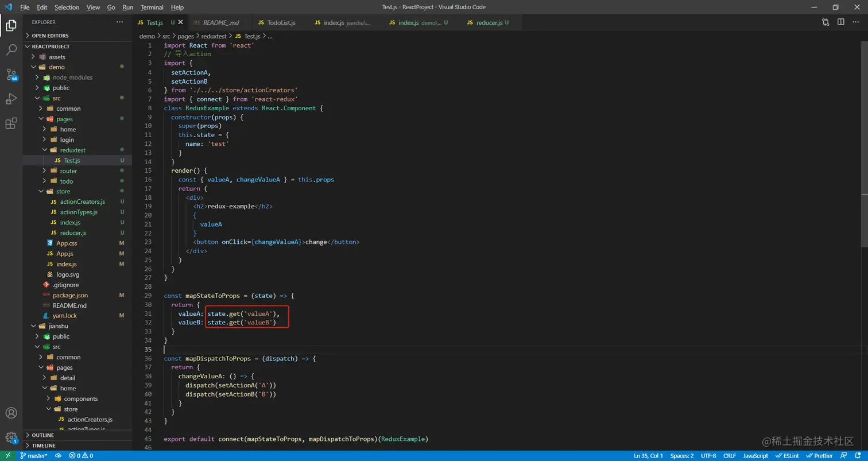Screen dimensions: 868x461
Task: Open the Search view in activity bar
Action: click(x=11, y=50)
